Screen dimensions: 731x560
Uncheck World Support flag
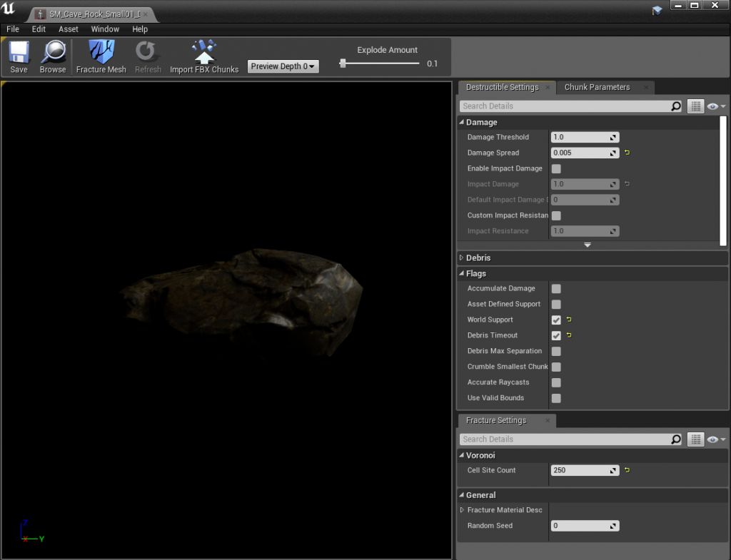(556, 320)
